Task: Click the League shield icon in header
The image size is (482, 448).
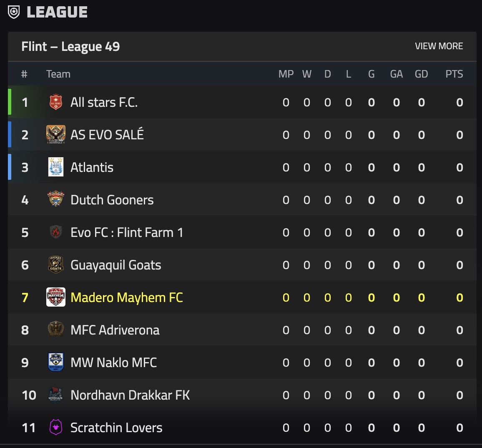Action: click(14, 12)
